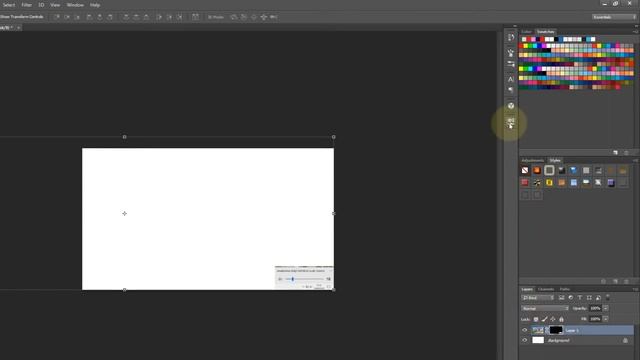Open the Normal blend mode dropdown

coord(545,309)
